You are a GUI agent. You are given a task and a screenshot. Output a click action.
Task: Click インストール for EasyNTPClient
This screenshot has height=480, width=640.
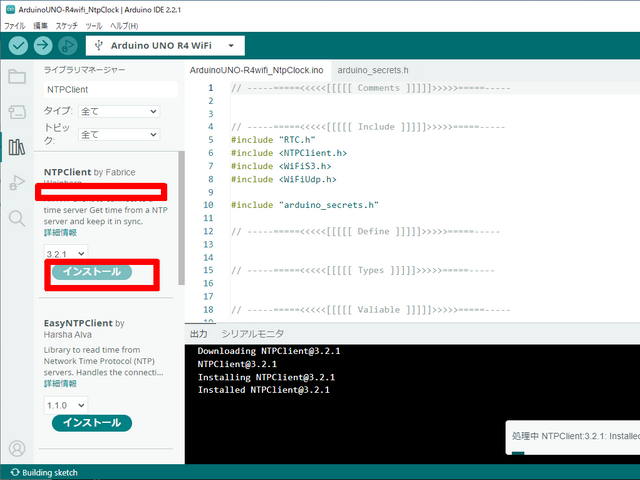(92, 423)
